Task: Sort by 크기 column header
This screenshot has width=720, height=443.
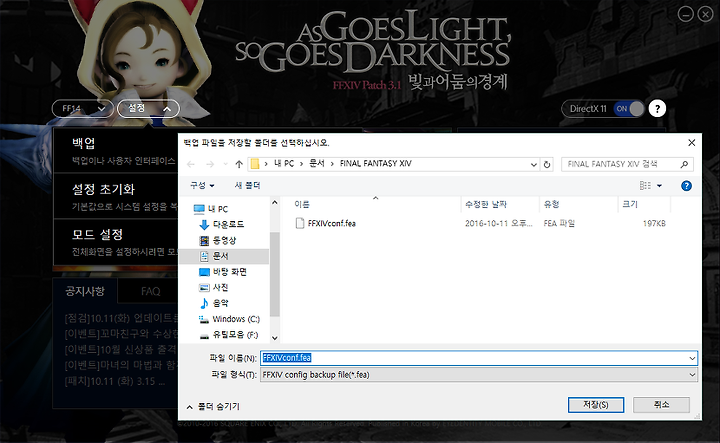Action: pos(644,204)
